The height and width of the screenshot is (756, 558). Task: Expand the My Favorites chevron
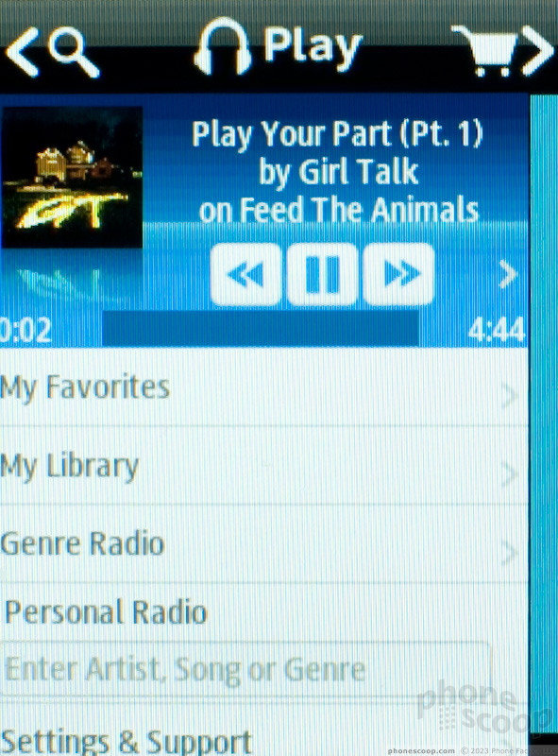point(510,395)
